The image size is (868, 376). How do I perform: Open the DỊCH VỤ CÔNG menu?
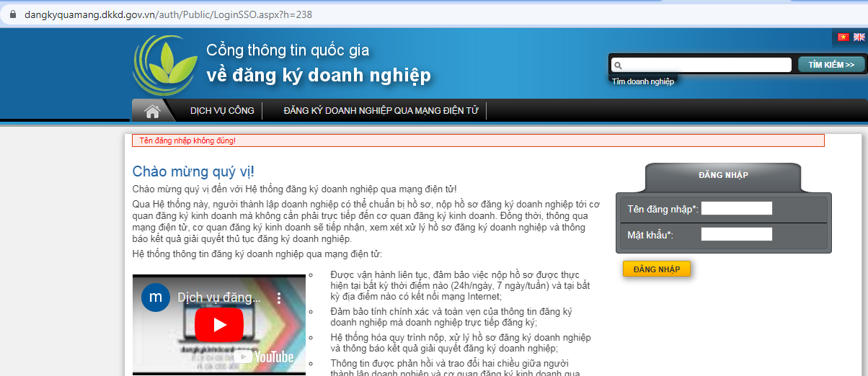click(222, 111)
